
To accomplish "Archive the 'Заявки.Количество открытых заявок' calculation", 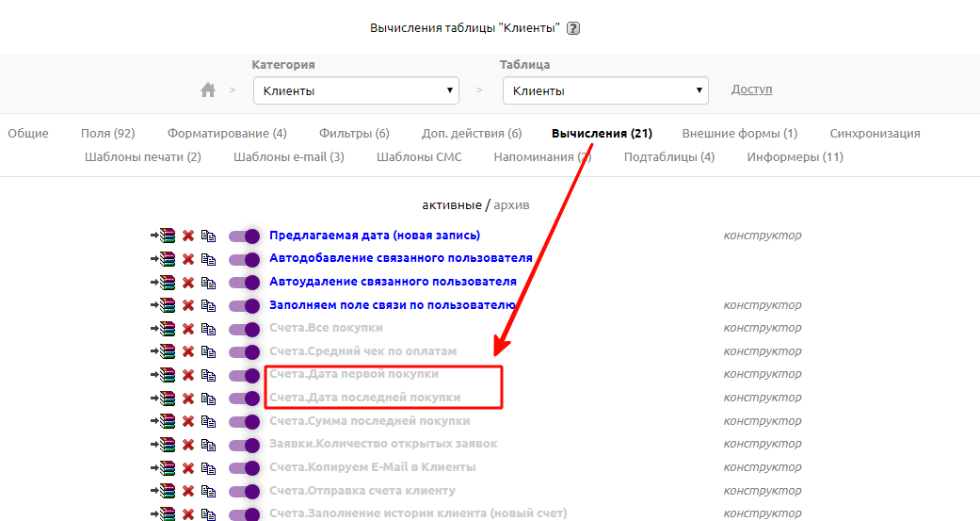I will (x=164, y=445).
